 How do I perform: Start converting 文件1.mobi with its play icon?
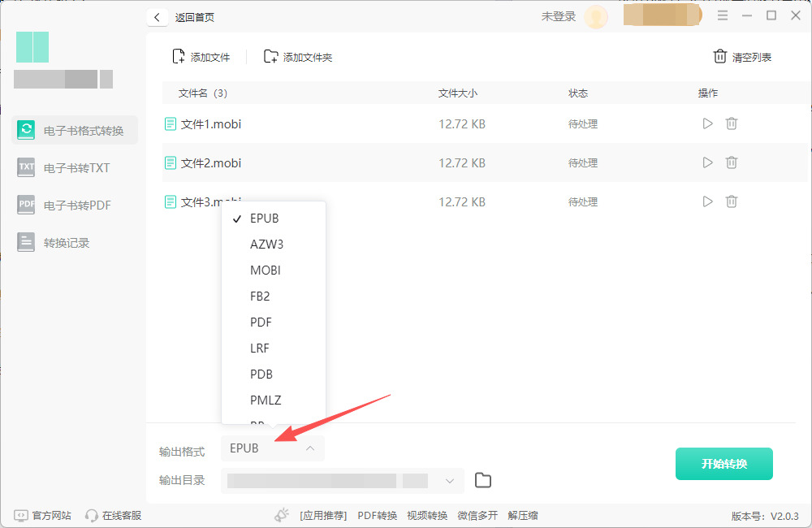707,123
